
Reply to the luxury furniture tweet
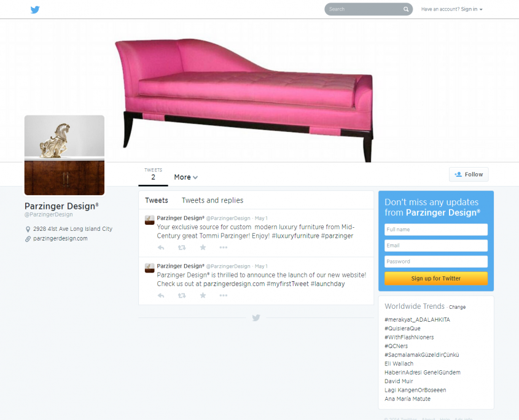click(x=161, y=247)
